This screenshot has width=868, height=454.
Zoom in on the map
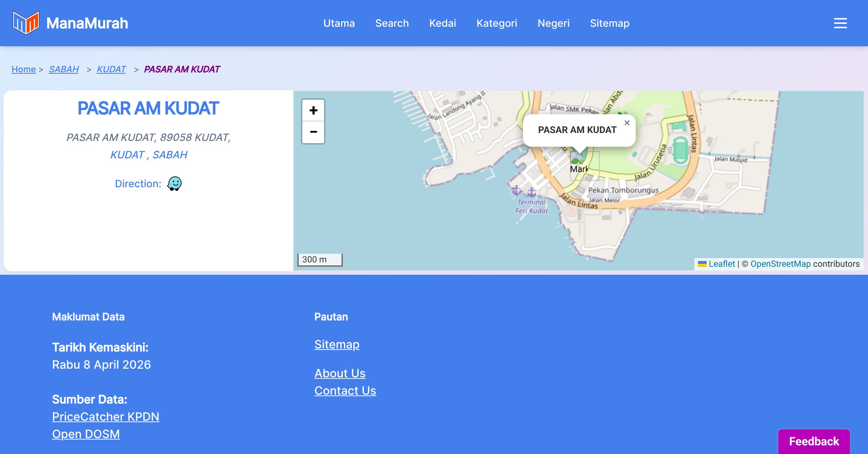313,110
